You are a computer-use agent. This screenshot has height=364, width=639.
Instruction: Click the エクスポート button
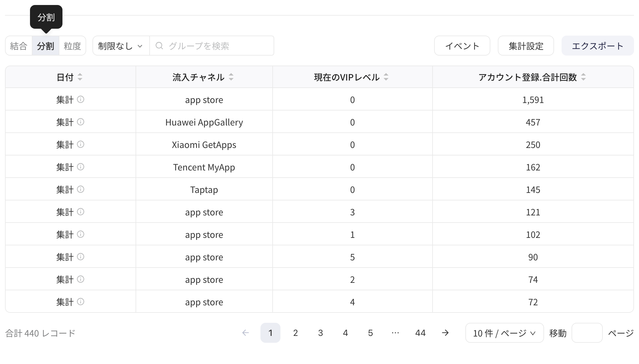(598, 46)
